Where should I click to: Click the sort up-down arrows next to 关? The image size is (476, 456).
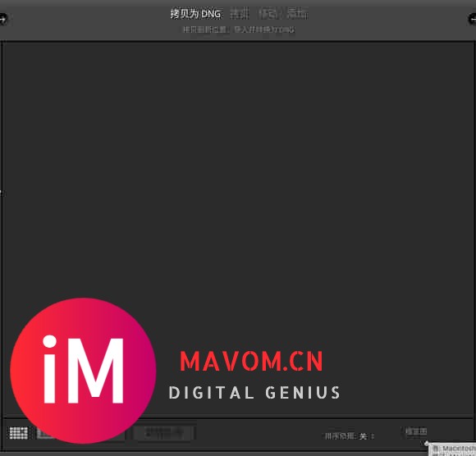click(373, 436)
